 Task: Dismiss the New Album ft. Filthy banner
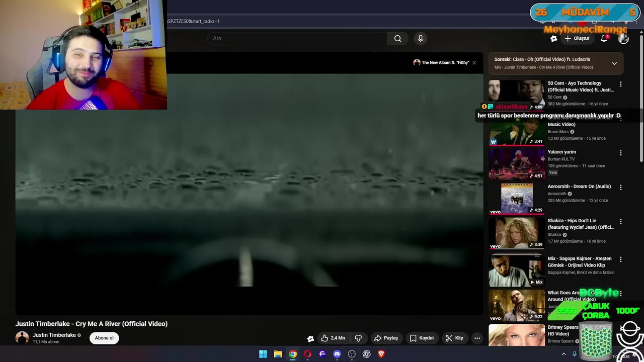474,62
